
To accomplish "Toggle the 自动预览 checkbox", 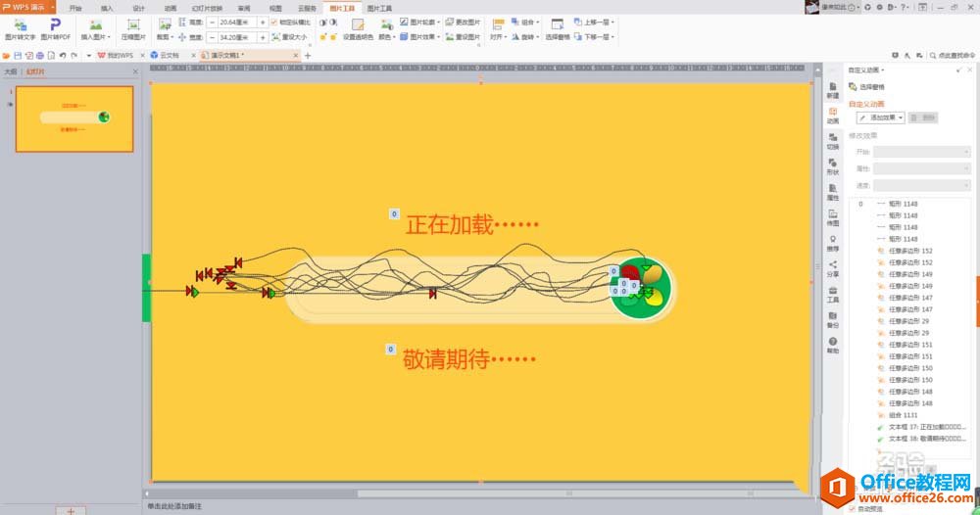I will 853,508.
